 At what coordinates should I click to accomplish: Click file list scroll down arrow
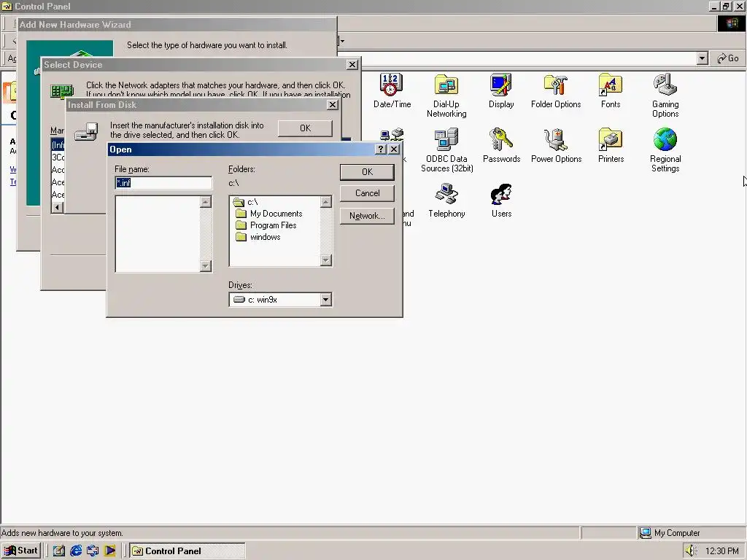tap(205, 265)
